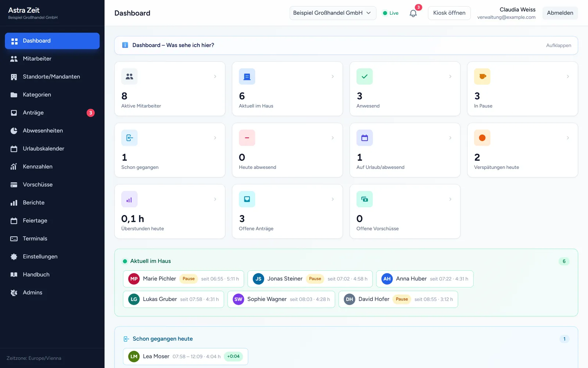
Task: Go to Mitarbeiter in the sidebar
Action: (52, 59)
